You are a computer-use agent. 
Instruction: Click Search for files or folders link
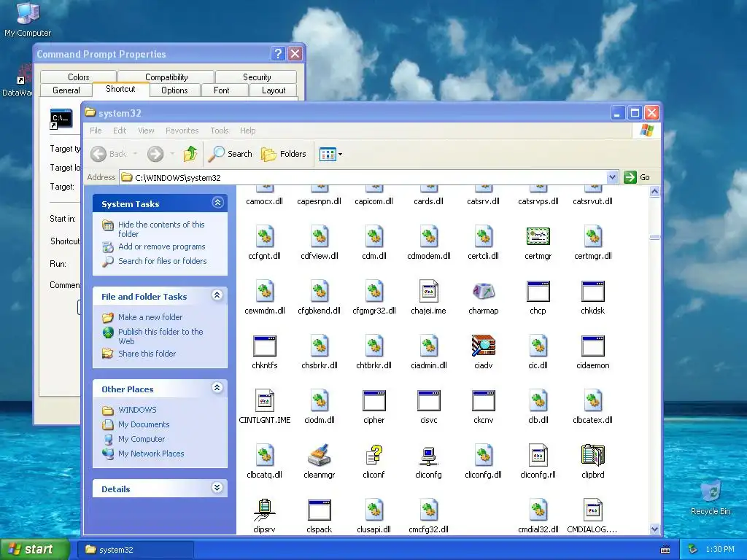(163, 261)
